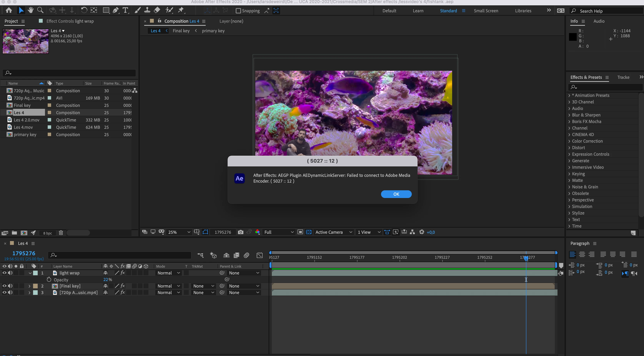
Task: Click OK in the error dialog
Action: click(396, 194)
